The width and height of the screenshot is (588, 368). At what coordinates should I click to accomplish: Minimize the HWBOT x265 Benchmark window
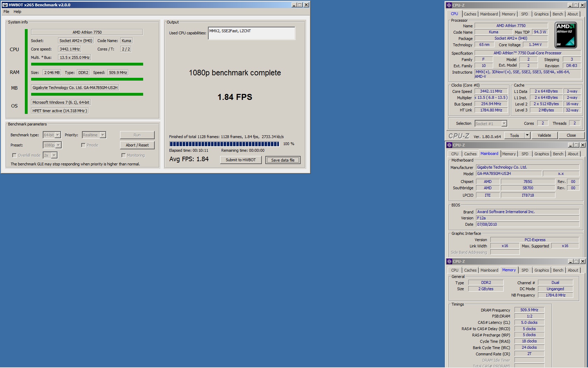[x=294, y=5]
